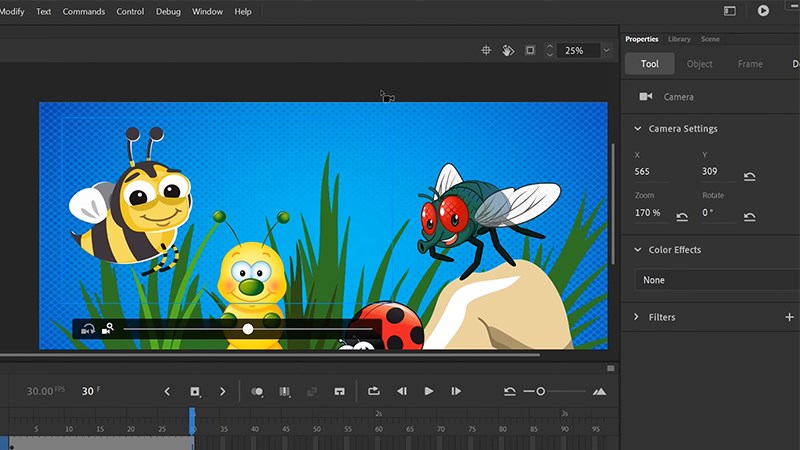Toggle timeline loop playback
The image size is (800, 450).
[373, 391]
